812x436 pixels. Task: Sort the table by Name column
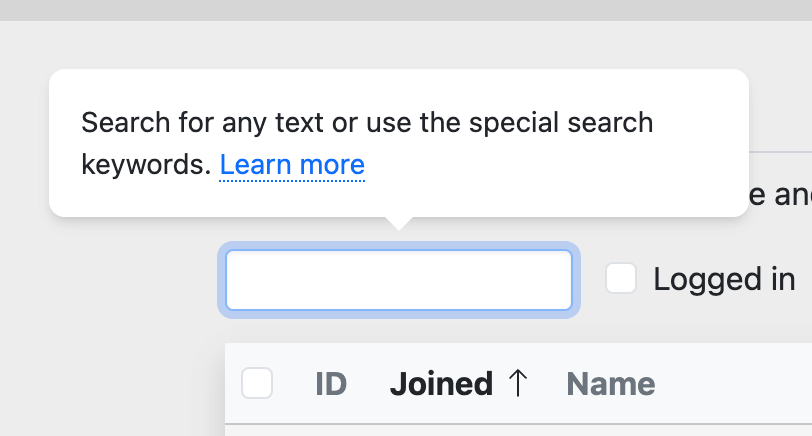tap(610, 383)
